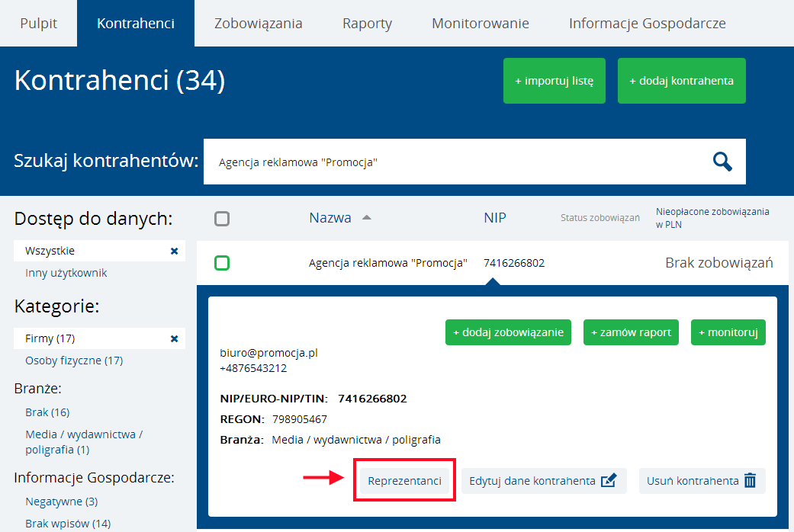Click the Kontrahenci (34) heading
Image resolution: width=794 pixels, height=532 pixels.
pyautogui.click(x=120, y=81)
